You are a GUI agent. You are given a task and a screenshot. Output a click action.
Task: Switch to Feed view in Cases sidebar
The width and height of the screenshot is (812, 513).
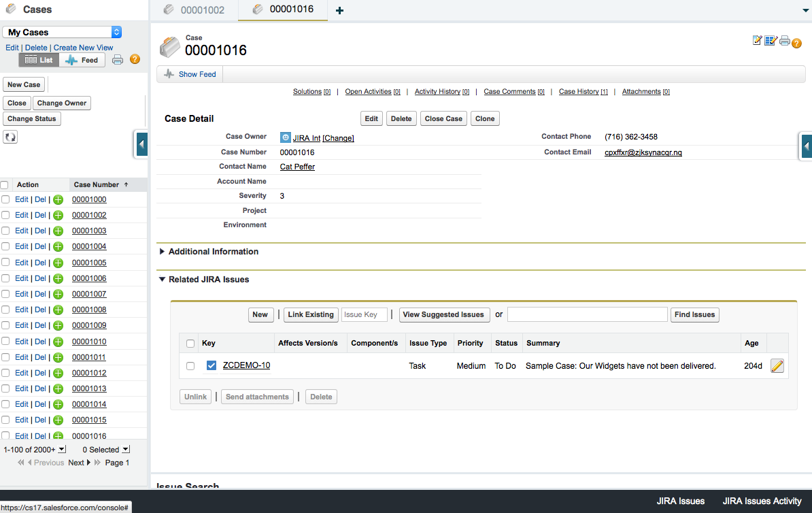tap(82, 60)
